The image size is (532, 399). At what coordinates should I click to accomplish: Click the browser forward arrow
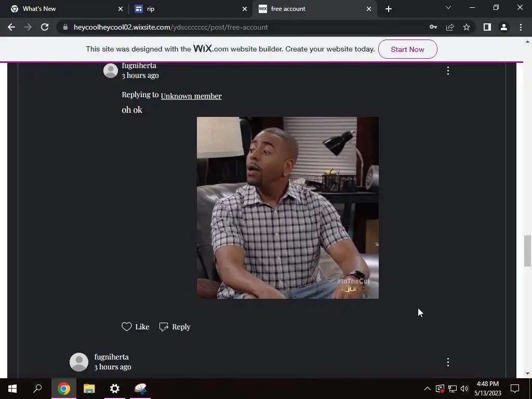[28, 27]
